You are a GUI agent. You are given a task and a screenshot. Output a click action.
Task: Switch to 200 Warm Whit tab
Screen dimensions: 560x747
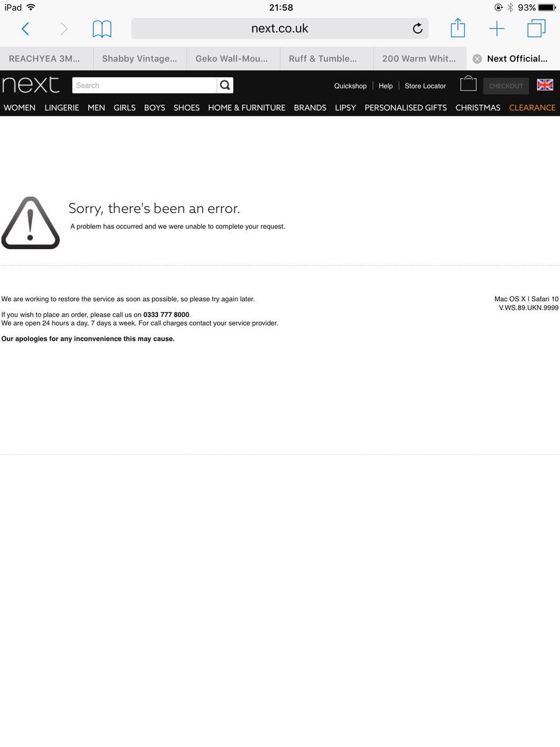coord(420,59)
